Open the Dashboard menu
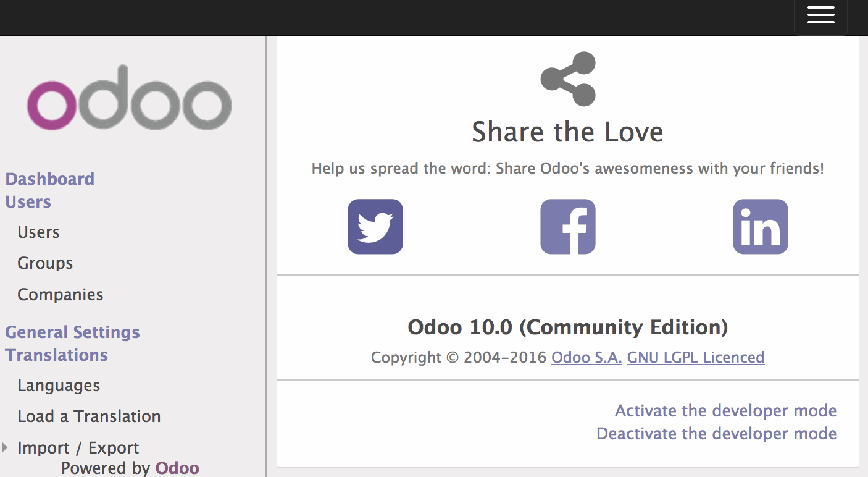Screen dimensions: 868x477 [50, 179]
